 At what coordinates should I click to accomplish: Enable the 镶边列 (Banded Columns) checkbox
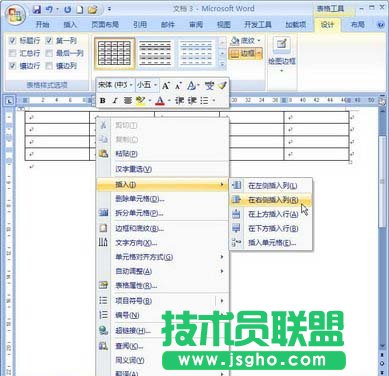pos(49,66)
